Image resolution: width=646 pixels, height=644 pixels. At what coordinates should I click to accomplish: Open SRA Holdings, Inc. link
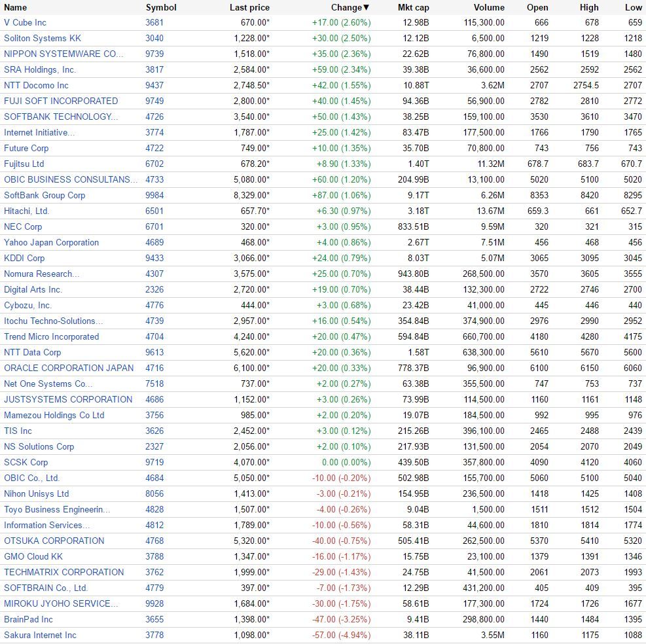40,69
